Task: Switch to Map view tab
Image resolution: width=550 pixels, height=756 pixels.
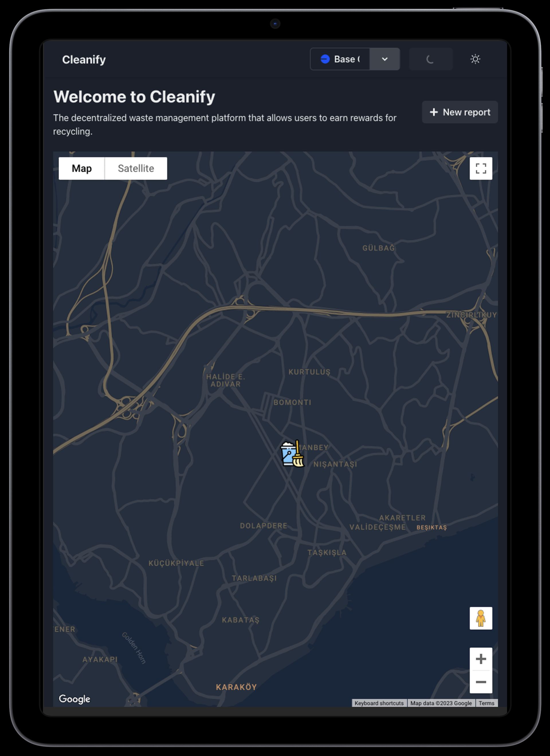Action: click(x=82, y=168)
